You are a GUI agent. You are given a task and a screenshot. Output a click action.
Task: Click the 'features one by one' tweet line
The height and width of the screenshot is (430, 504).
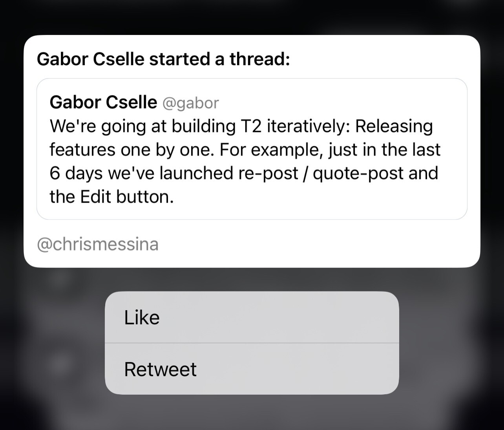point(245,150)
